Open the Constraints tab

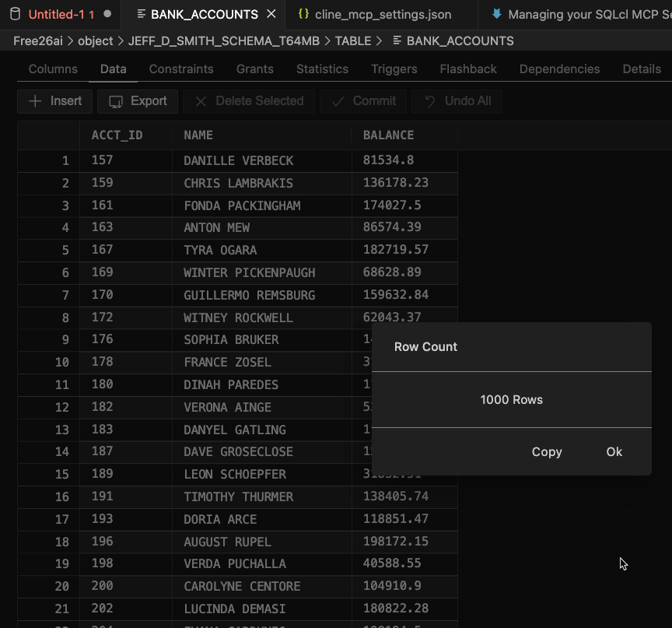click(x=181, y=68)
